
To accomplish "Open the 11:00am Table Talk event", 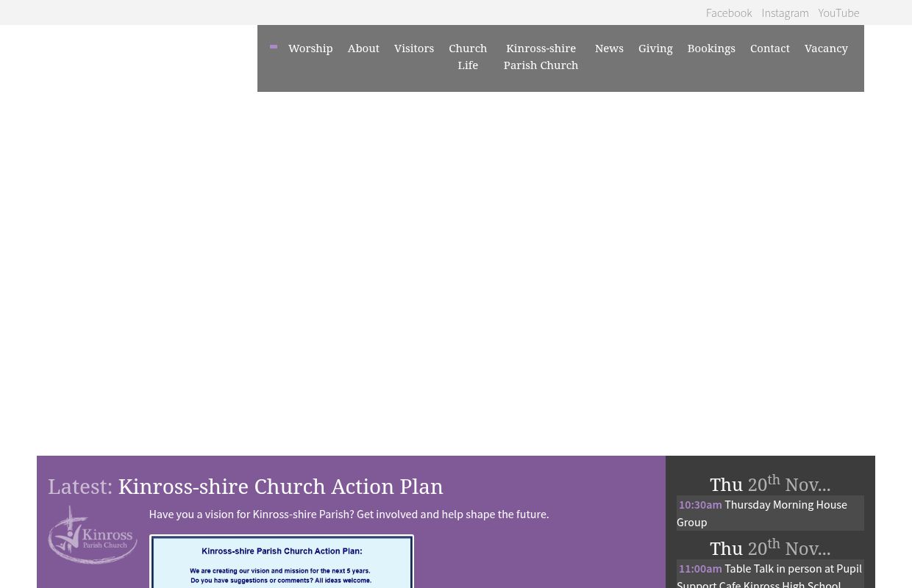I will [x=769, y=575].
